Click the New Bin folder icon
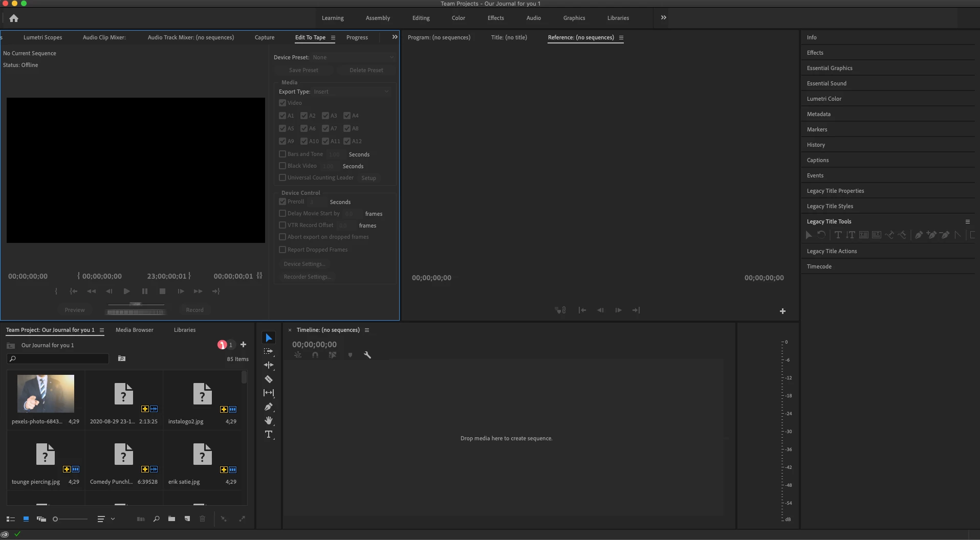 (x=171, y=519)
